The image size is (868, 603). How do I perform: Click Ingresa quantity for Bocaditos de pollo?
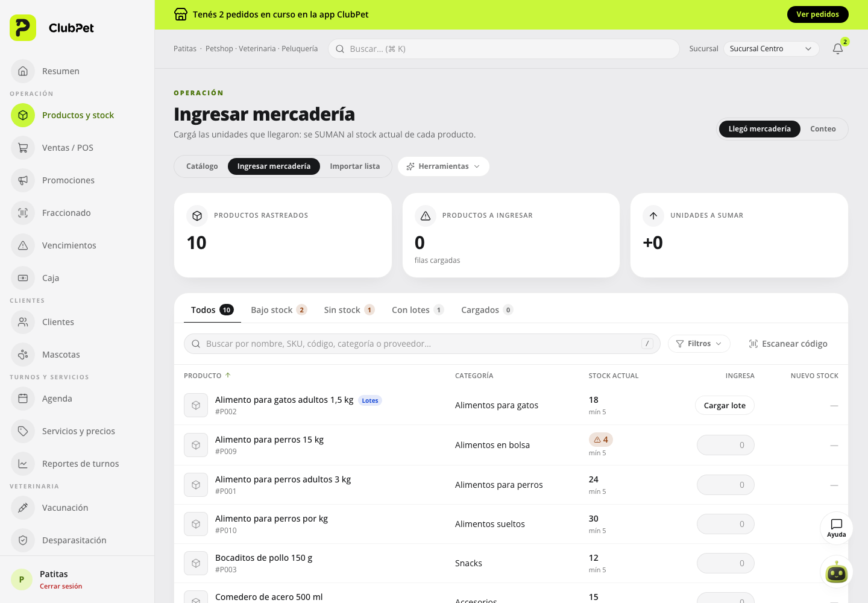(x=726, y=563)
